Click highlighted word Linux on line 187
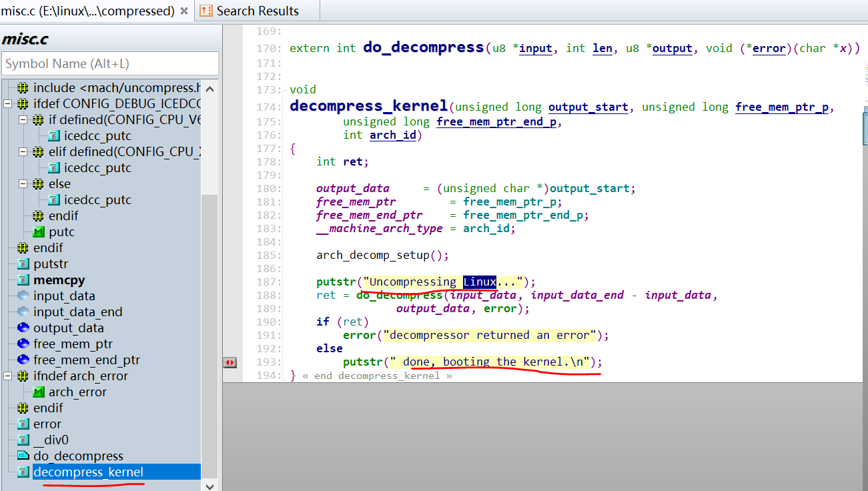This screenshot has width=868, height=491. tap(479, 282)
